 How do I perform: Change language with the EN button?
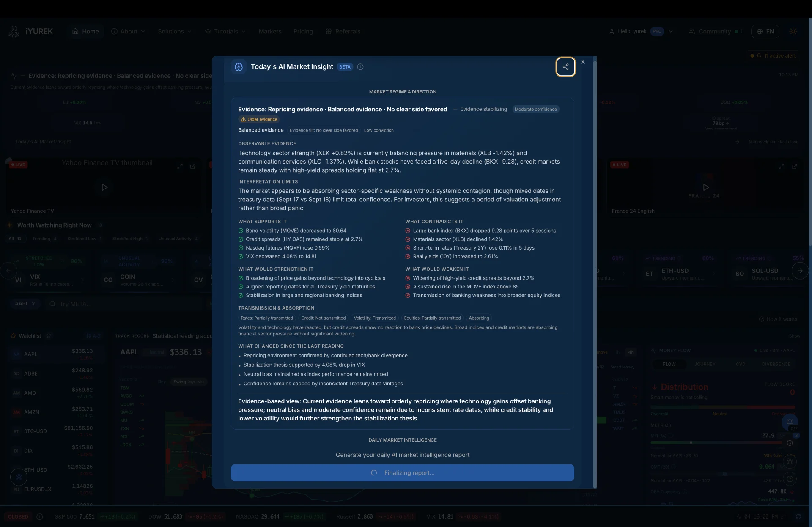coord(765,31)
